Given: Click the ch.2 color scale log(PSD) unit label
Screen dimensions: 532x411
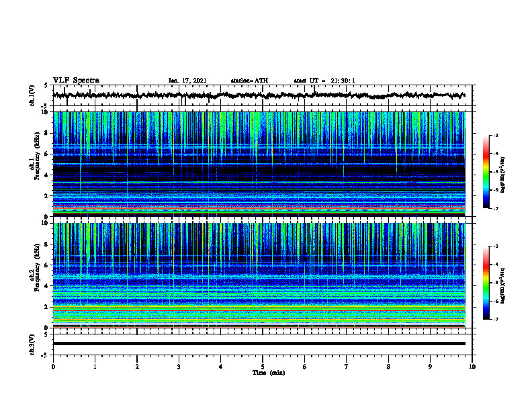Looking at the screenshot, I should point(504,285).
